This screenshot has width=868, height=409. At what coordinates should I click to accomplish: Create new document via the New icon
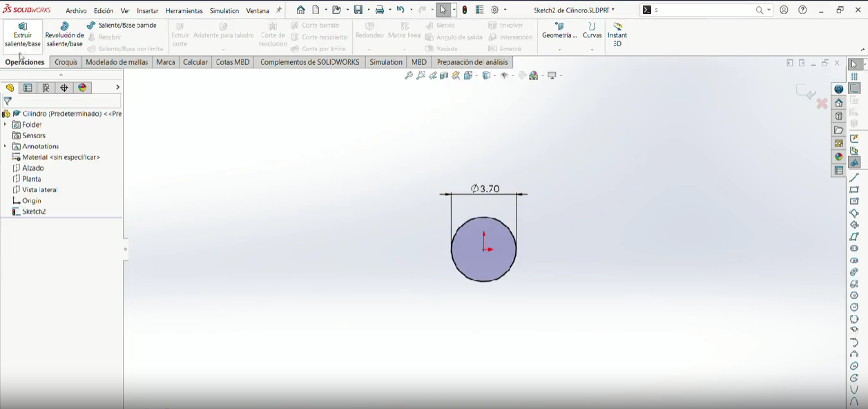316,10
